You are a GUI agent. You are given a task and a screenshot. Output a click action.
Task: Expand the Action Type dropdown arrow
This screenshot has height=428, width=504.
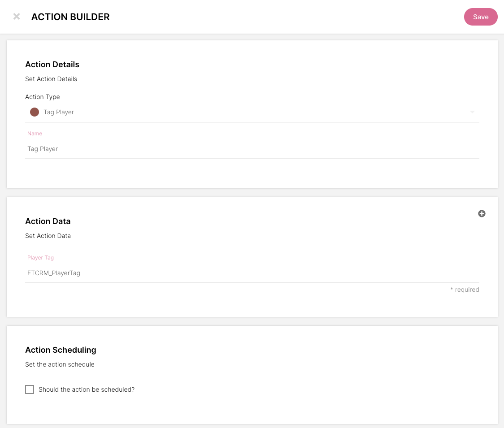(x=472, y=112)
